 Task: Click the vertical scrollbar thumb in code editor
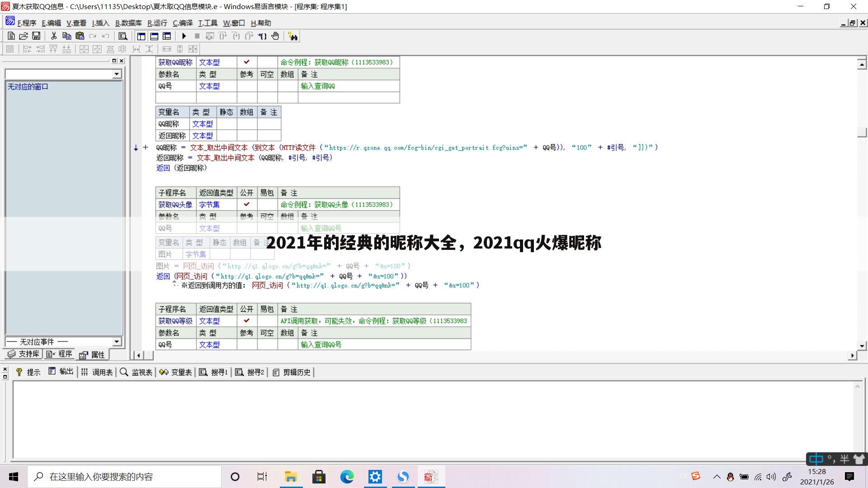[x=862, y=132]
